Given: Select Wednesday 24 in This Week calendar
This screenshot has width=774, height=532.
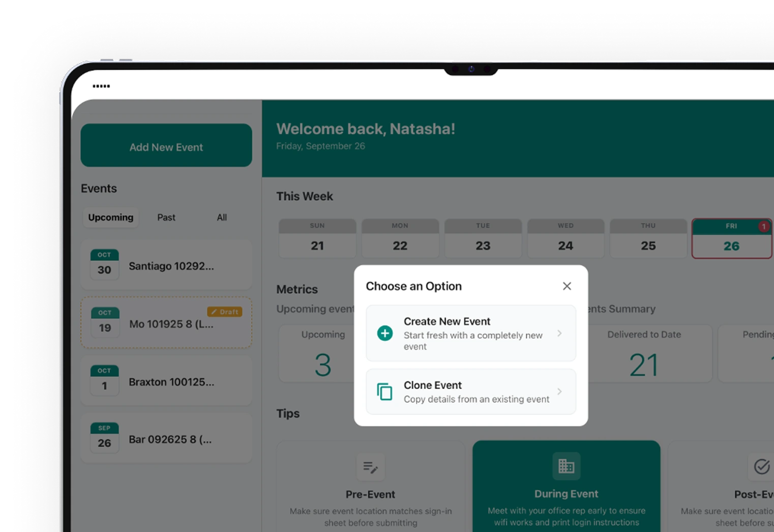Looking at the screenshot, I should click(565, 239).
